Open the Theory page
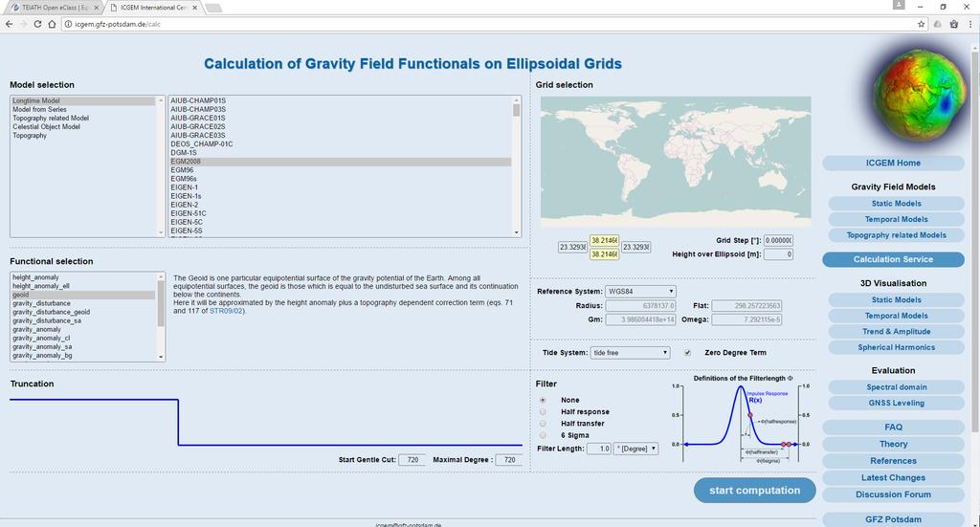980x527 pixels. click(893, 444)
